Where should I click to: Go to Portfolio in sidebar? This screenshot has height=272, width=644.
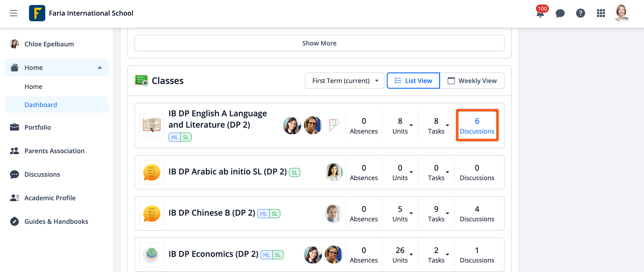[38, 127]
